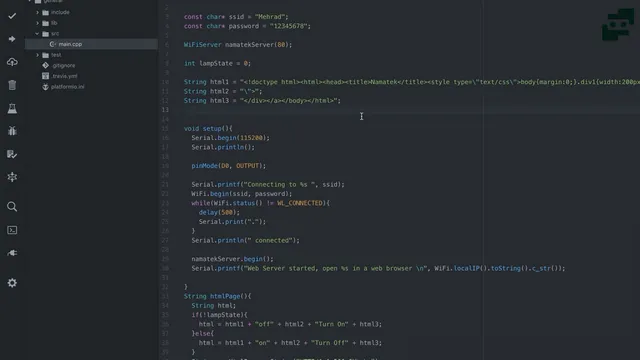Click the Clean trash can icon
Screen dimensions: 640x360
click(x=12, y=85)
